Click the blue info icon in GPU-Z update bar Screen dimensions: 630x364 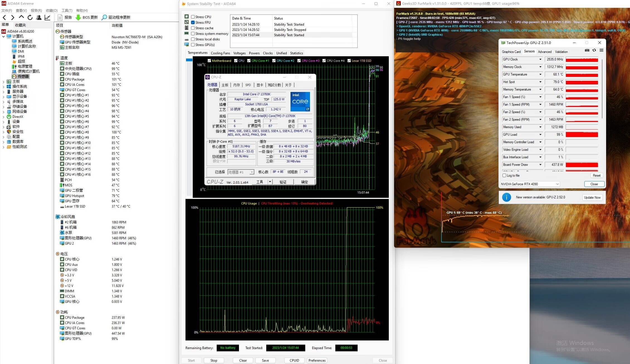[506, 197]
